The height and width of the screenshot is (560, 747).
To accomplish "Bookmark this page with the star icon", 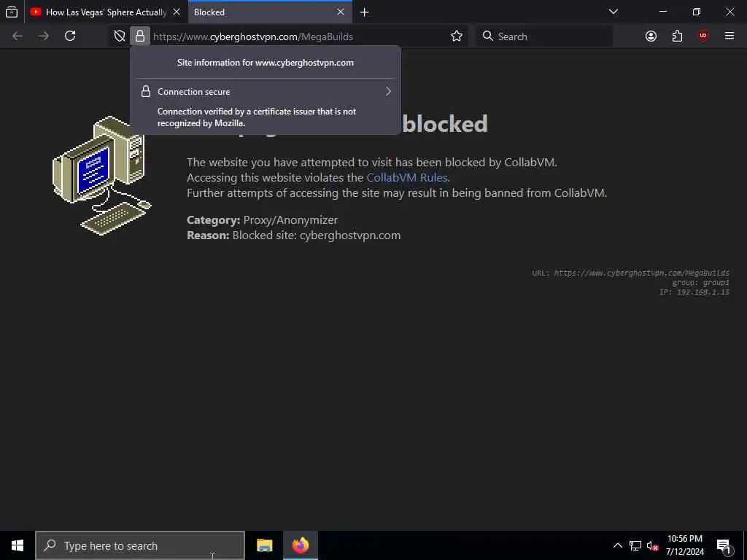I will tap(457, 36).
